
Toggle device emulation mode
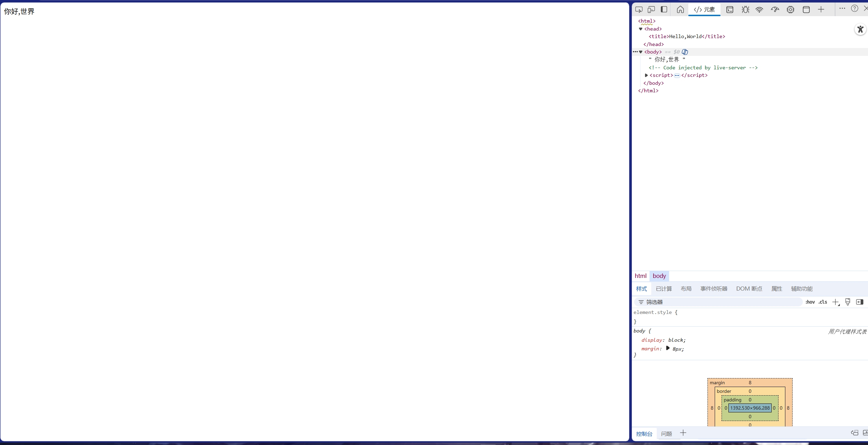tap(651, 10)
